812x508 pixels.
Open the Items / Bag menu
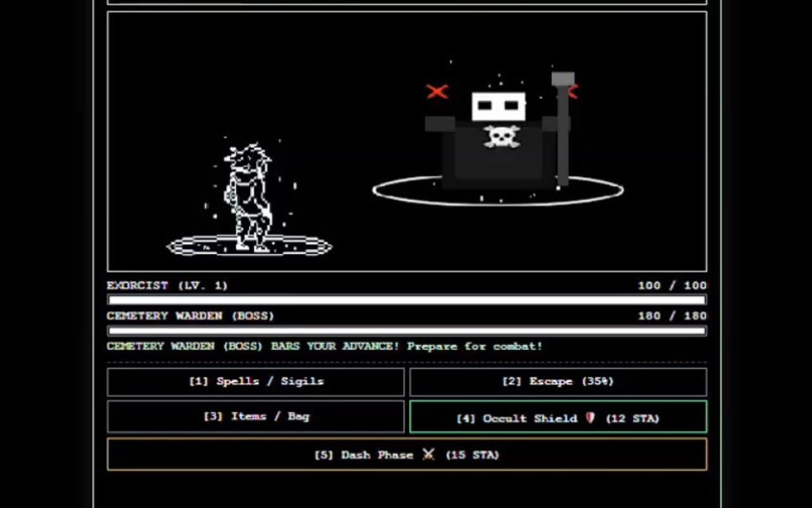point(256,417)
